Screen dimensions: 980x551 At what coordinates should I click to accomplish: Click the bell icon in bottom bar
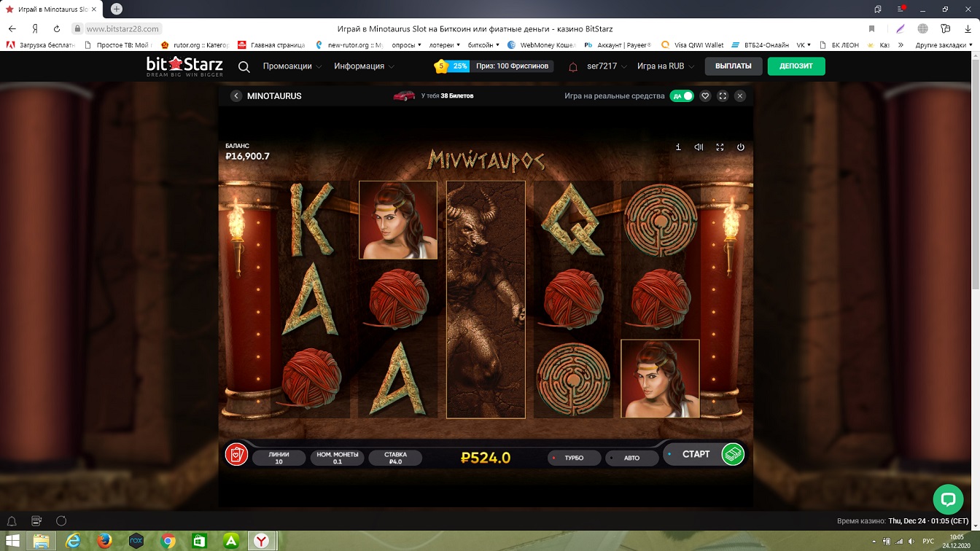click(12, 521)
